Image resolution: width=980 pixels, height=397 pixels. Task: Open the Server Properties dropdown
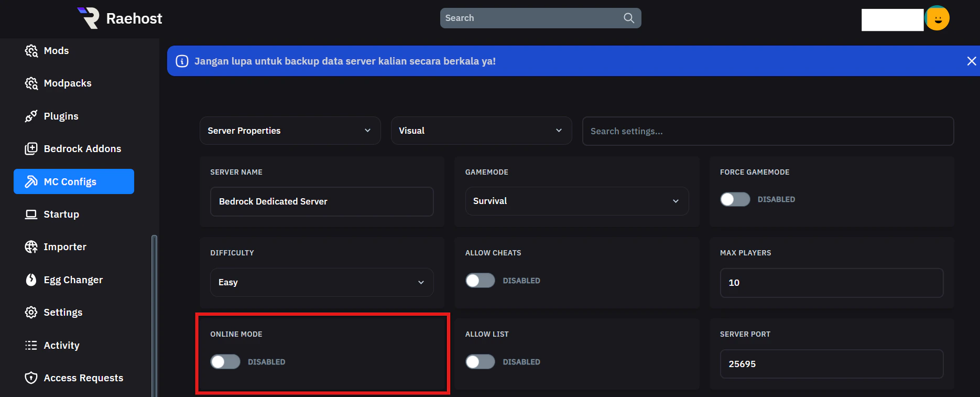pyautogui.click(x=290, y=131)
